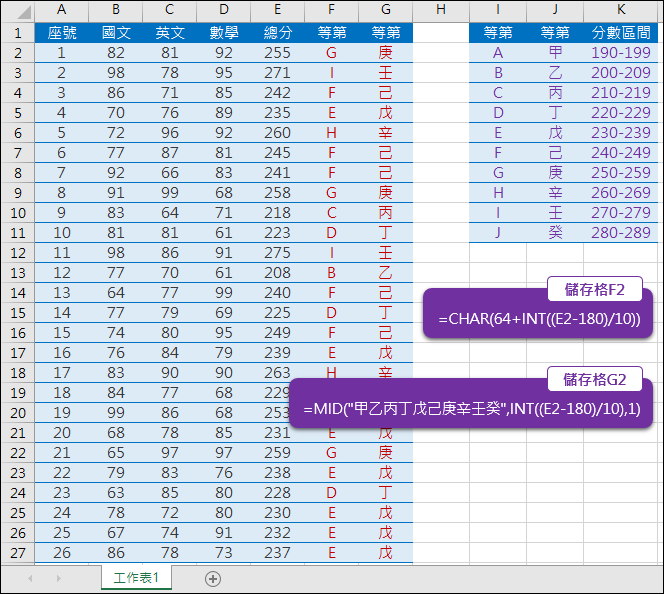The height and width of the screenshot is (594, 664).
Task: Click the select-all corner triangle
Action: tap(25, 12)
